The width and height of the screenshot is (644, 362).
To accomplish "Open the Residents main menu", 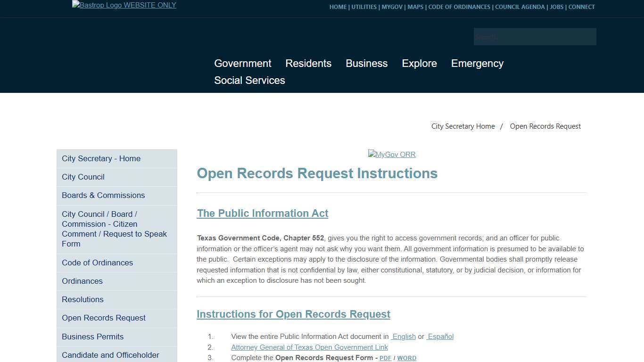I will click(308, 64).
